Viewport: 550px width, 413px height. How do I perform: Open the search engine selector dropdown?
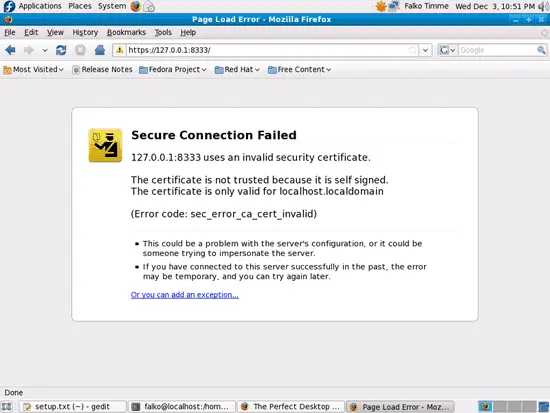pyautogui.click(x=447, y=50)
